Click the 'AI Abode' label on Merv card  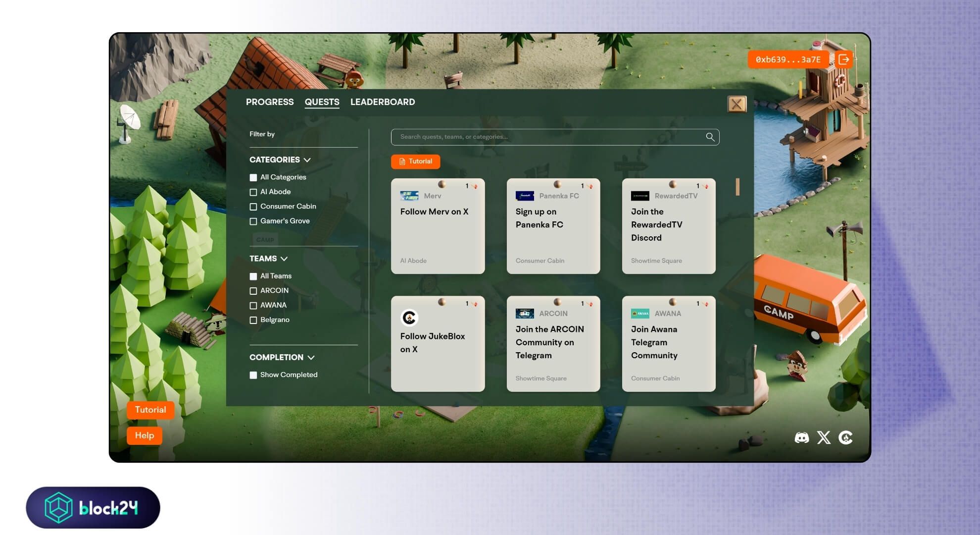tap(413, 261)
